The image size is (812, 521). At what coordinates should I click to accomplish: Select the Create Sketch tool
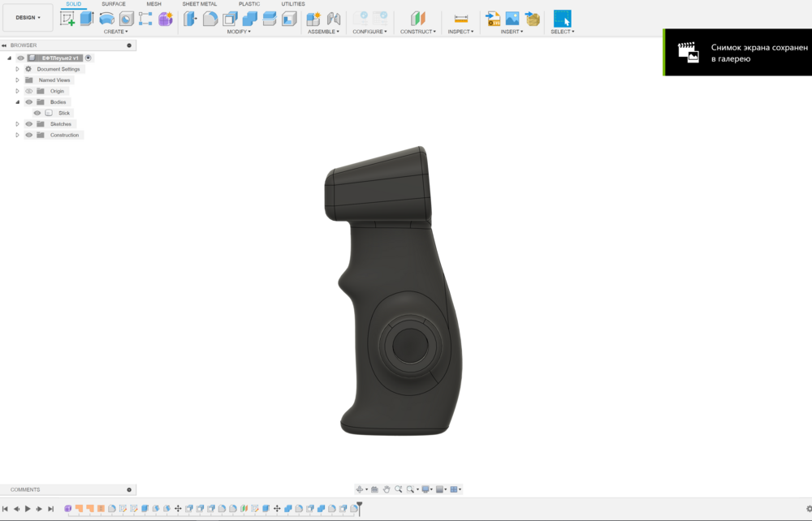tap(67, 18)
